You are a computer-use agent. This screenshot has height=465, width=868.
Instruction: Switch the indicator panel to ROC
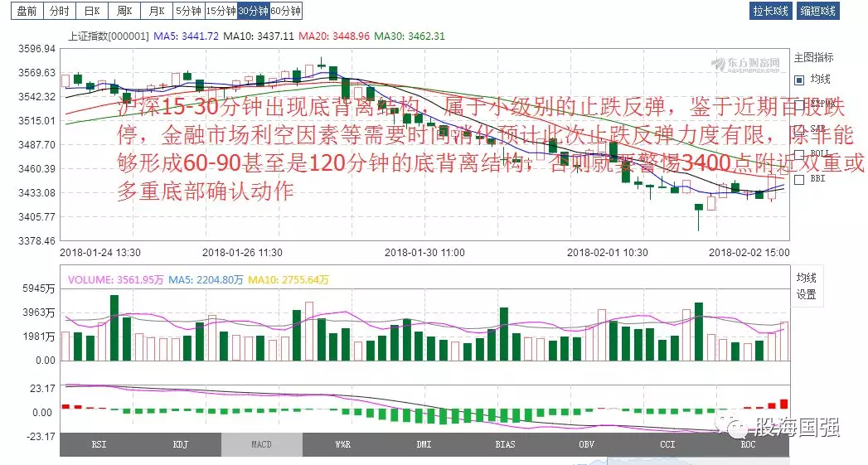pyautogui.click(x=749, y=444)
